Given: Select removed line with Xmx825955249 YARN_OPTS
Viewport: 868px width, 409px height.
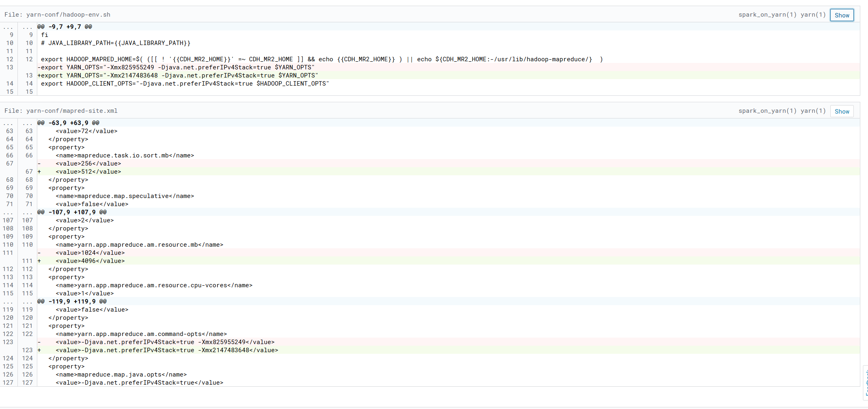Looking at the screenshot, I should coord(176,67).
